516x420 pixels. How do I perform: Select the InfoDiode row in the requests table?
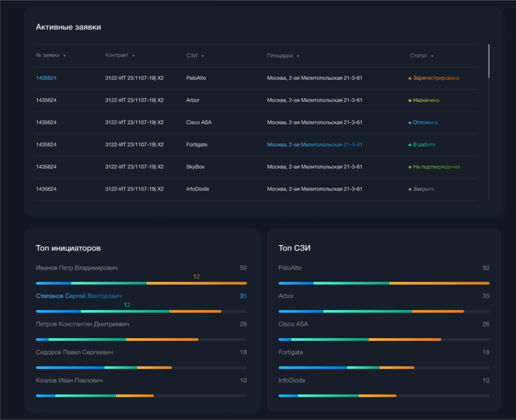click(x=198, y=189)
